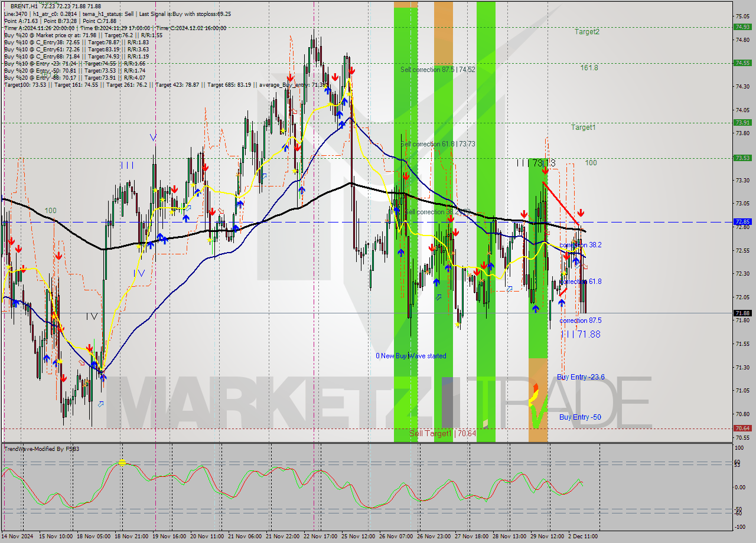Click the Target1 label
Image resolution: width=756 pixels, height=543 pixels.
583,127
